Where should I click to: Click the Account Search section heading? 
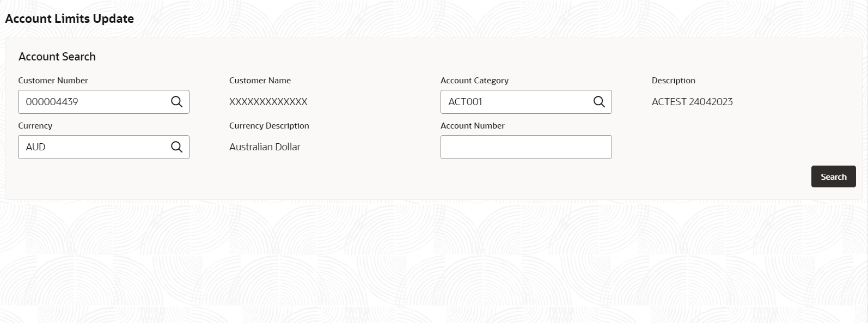point(57,57)
